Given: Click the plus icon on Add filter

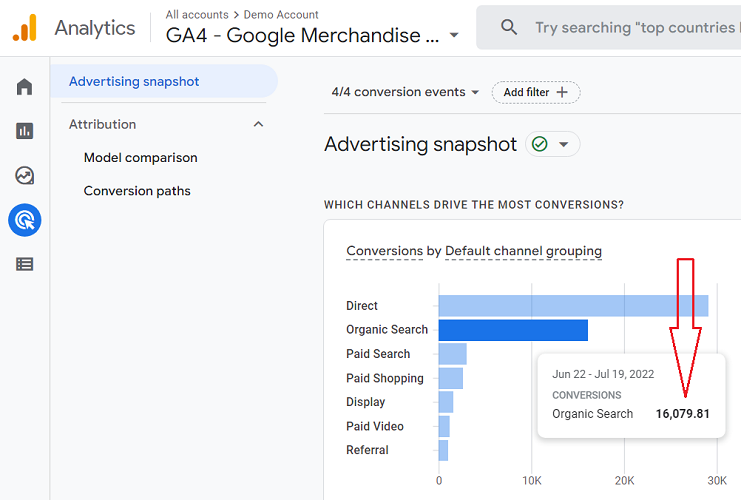Looking at the screenshot, I should pyautogui.click(x=562, y=92).
